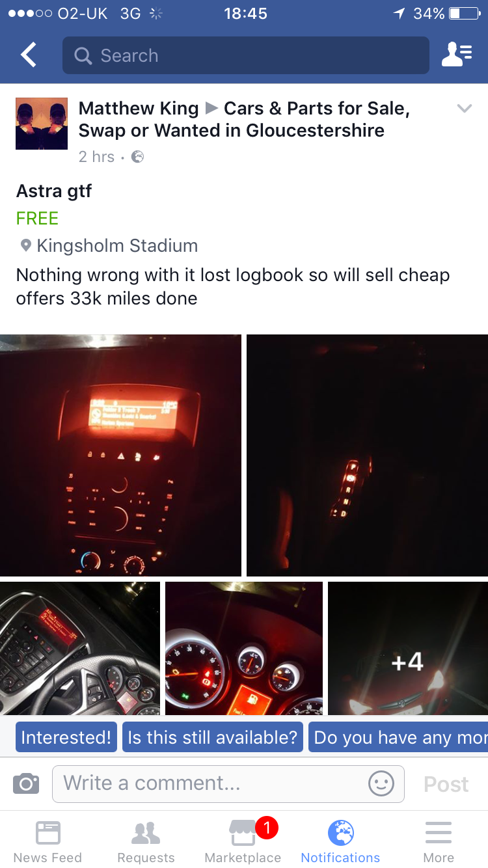
Task: Select the Notifications tab
Action: (340, 842)
